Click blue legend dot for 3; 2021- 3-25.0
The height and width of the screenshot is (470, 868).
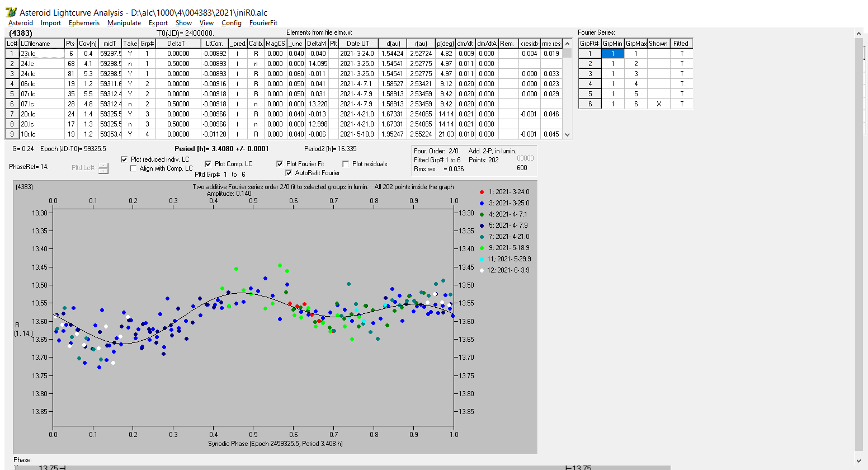pos(482,203)
